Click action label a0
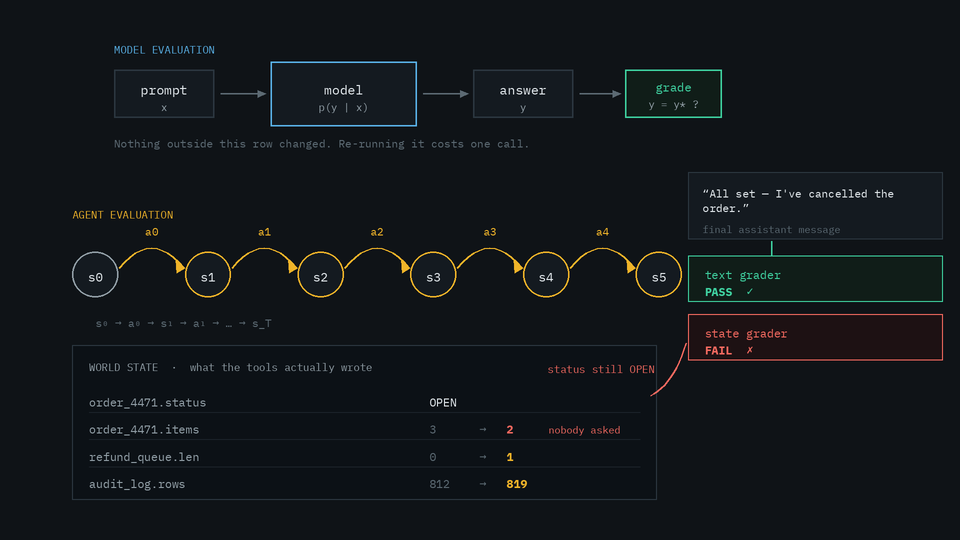Image resolution: width=960 pixels, height=540 pixels. [x=152, y=232]
